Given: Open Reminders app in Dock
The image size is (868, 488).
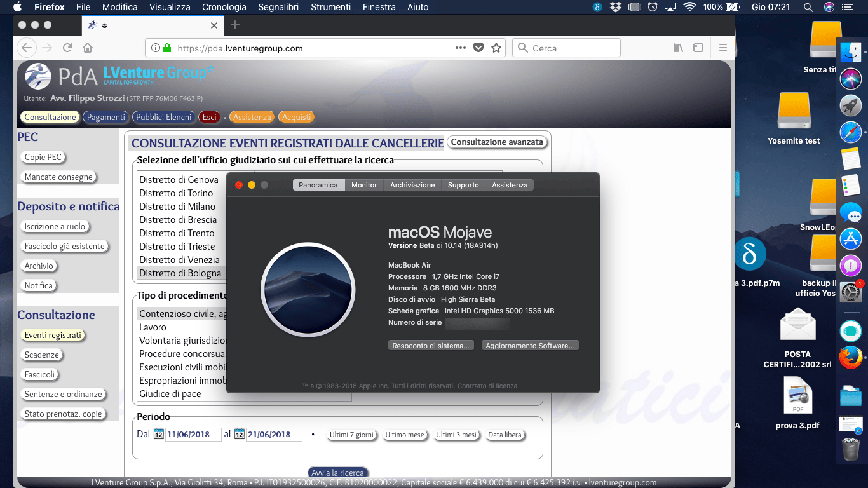Looking at the screenshot, I should 850,186.
